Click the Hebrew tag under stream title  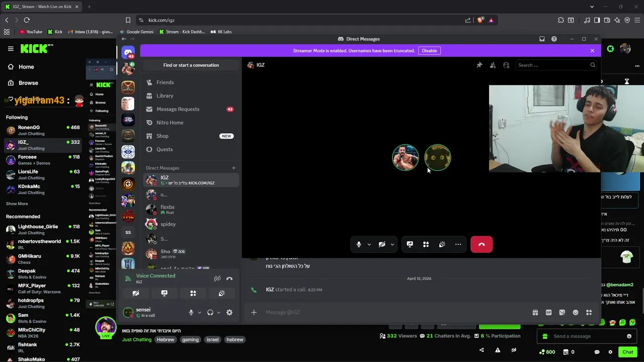(165, 339)
